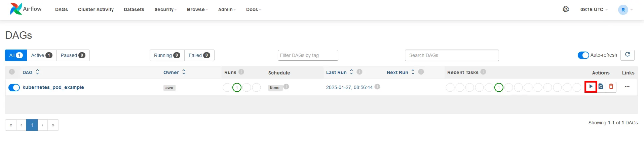Open the three-dots Links menu
The height and width of the screenshot is (154, 644).
pos(627,87)
